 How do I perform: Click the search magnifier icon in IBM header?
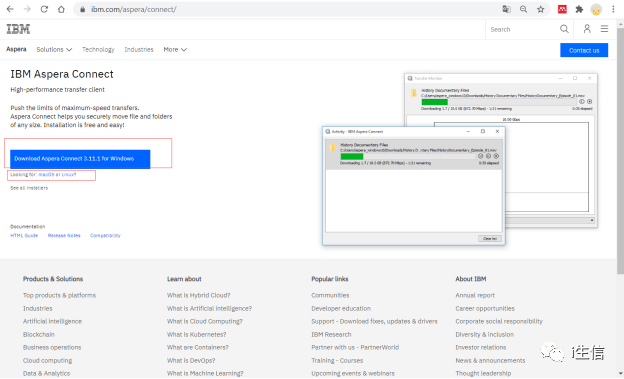point(564,29)
